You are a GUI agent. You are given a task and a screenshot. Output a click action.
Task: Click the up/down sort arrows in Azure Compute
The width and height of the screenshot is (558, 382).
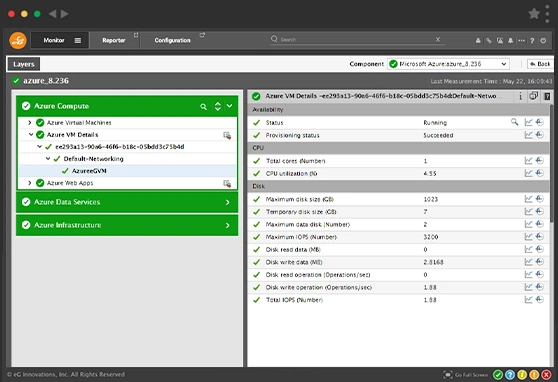pos(217,106)
